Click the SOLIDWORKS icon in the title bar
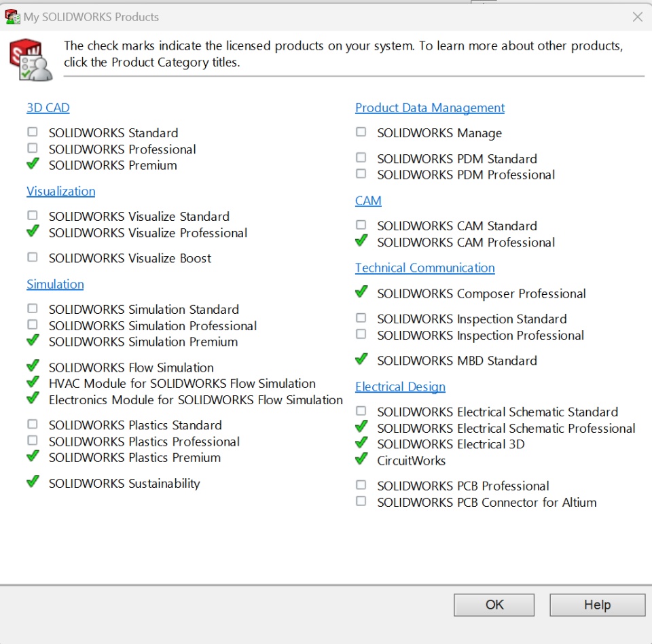The image size is (652, 644). (x=12, y=16)
